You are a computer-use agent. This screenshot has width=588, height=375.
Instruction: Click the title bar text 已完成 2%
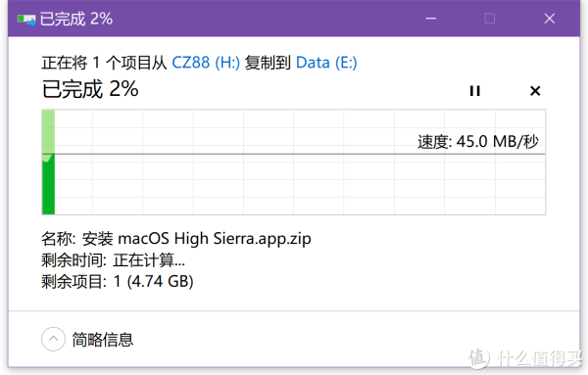(x=76, y=19)
